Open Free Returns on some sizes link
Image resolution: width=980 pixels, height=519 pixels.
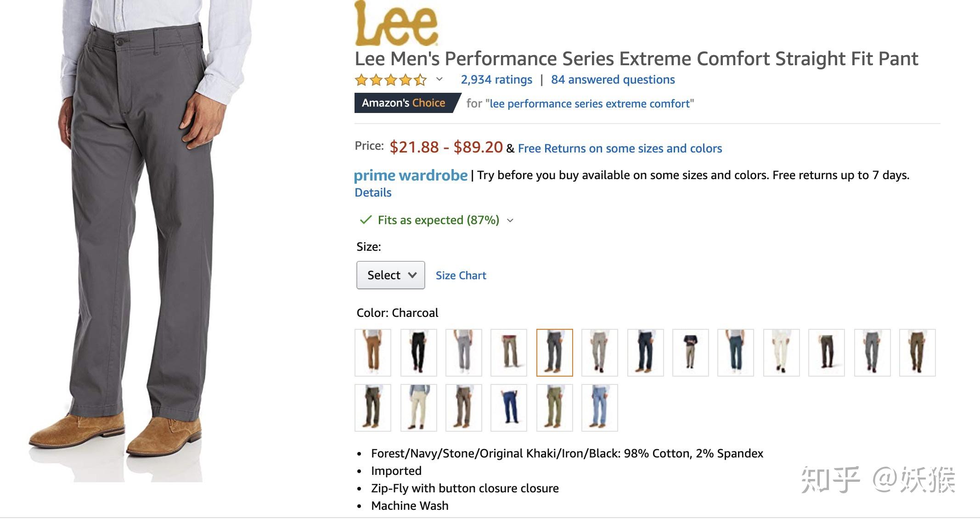[x=620, y=149]
